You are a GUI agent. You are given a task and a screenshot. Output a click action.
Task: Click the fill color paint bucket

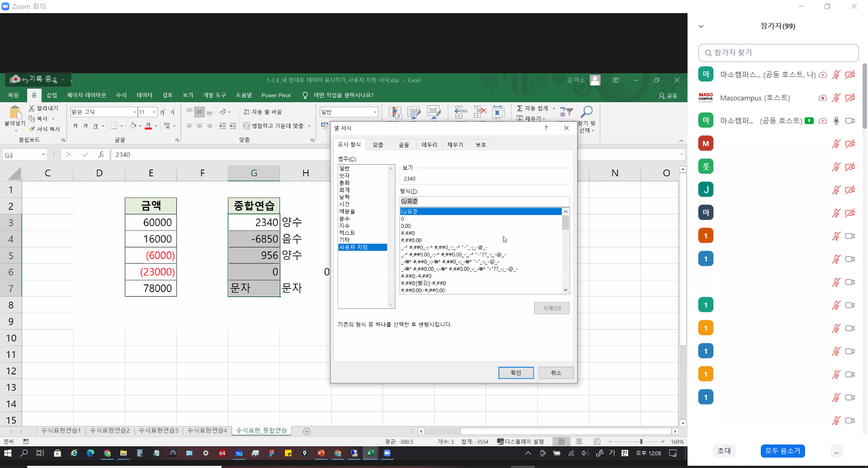tap(133, 126)
